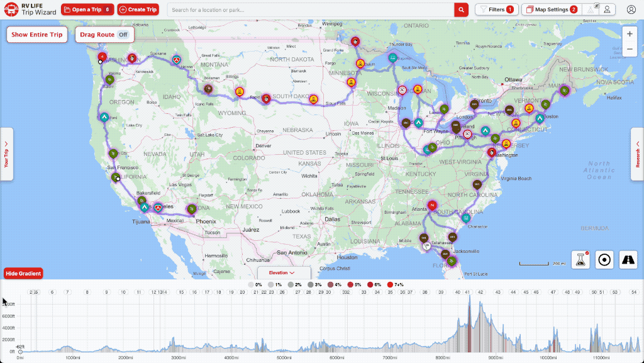The image size is (644, 363).
Task: Zoom out of the map with minus
Action: 630,49
